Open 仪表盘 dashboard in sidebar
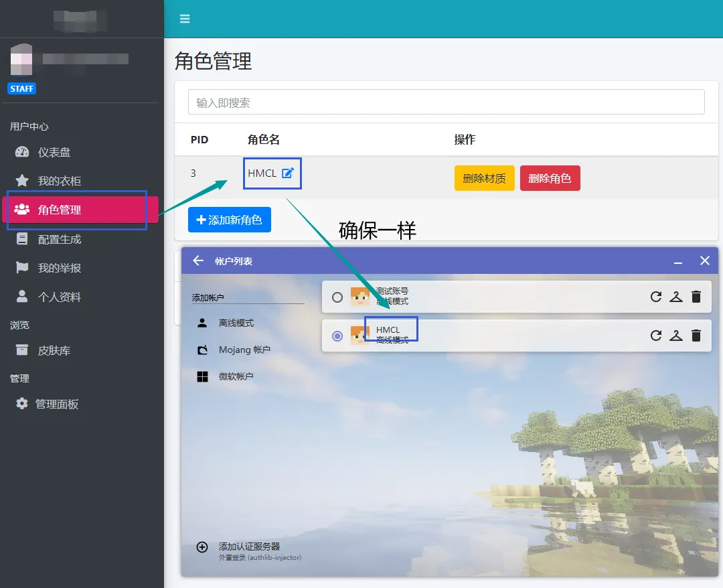This screenshot has height=588, width=723. 54,152
